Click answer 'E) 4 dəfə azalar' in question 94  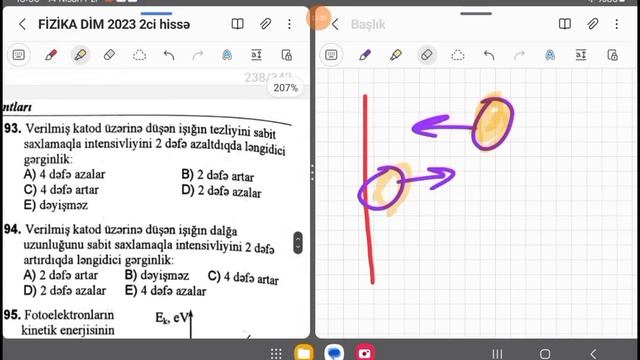click(x=165, y=291)
